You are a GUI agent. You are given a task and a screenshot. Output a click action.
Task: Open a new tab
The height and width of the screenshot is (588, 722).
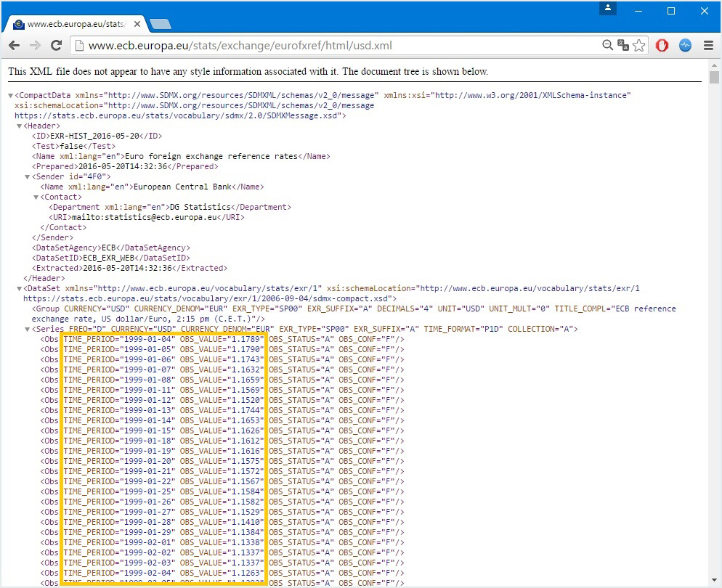[x=160, y=24]
